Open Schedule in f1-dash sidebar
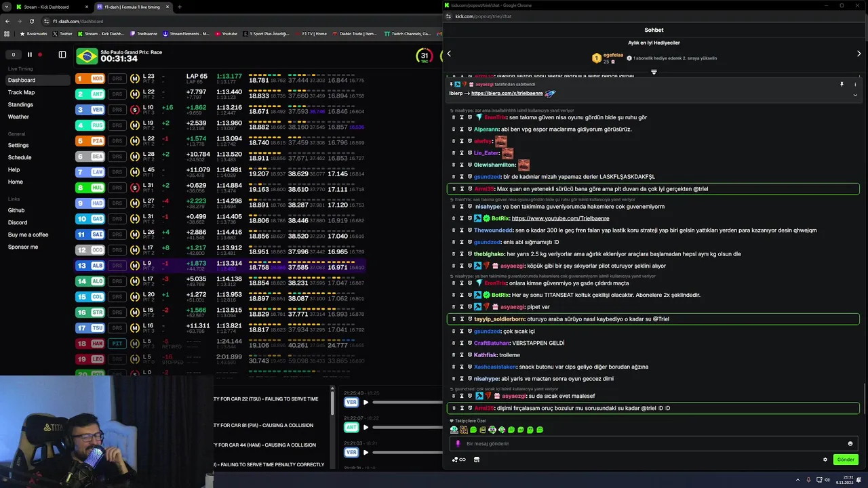The width and height of the screenshot is (868, 488). click(x=20, y=157)
